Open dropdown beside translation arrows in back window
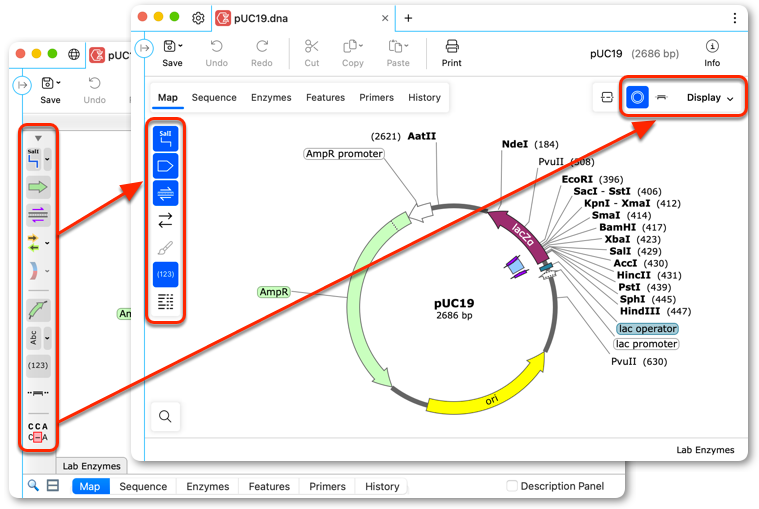The width and height of the screenshot is (759, 509). click(47, 243)
